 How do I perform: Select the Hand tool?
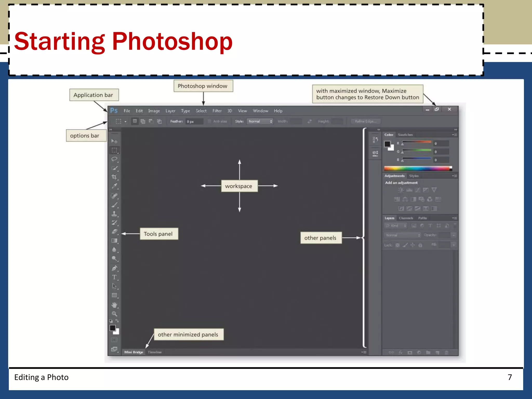(114, 305)
